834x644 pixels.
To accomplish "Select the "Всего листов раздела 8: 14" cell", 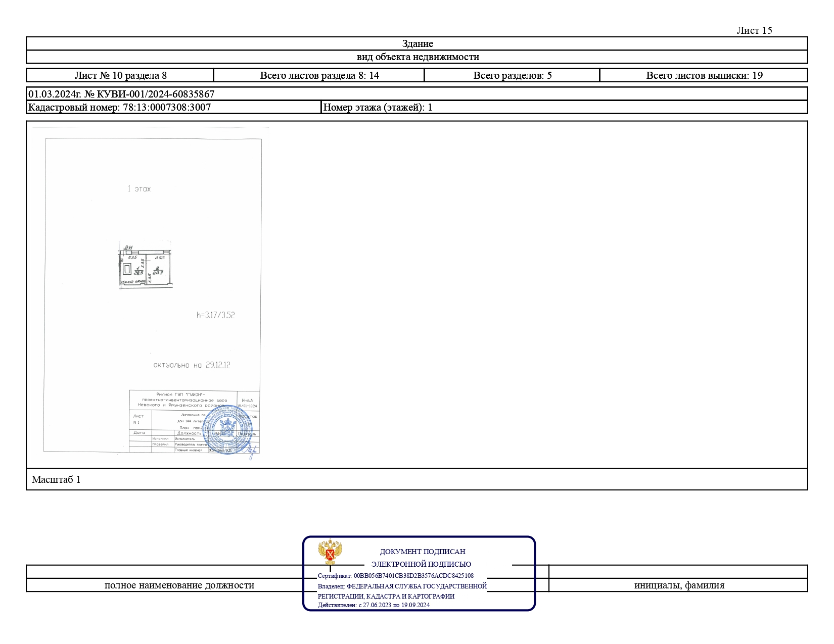I will click(x=319, y=76).
